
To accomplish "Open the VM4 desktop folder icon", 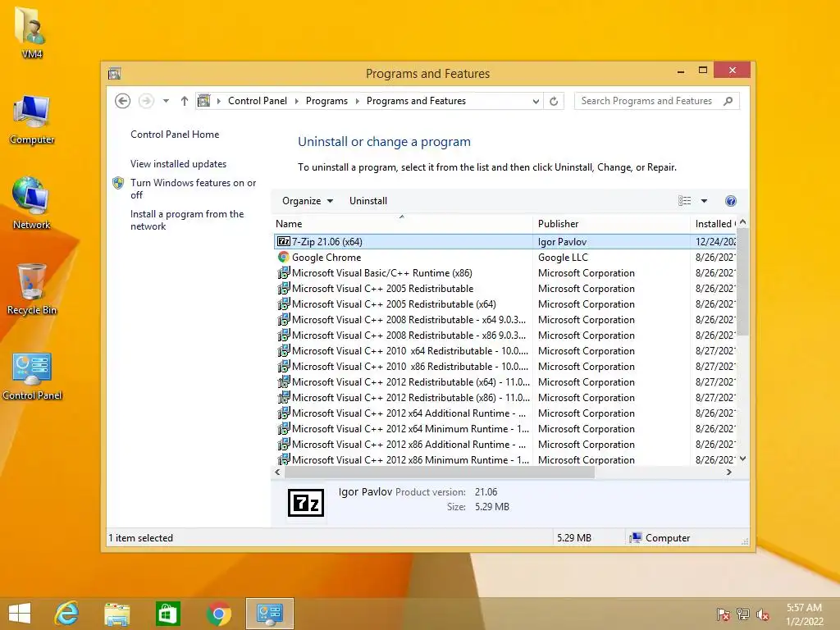I will click(x=32, y=32).
